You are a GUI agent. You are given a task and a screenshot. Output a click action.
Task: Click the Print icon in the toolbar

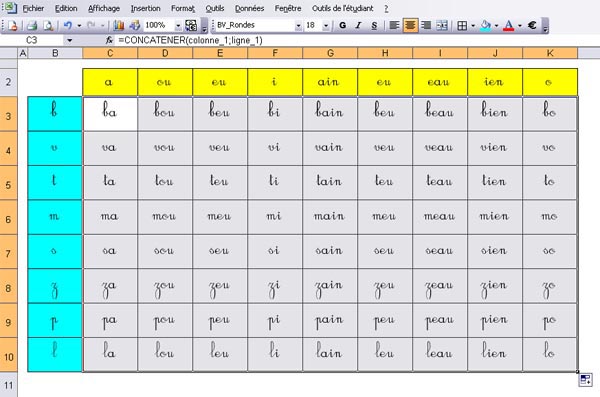pos(32,25)
